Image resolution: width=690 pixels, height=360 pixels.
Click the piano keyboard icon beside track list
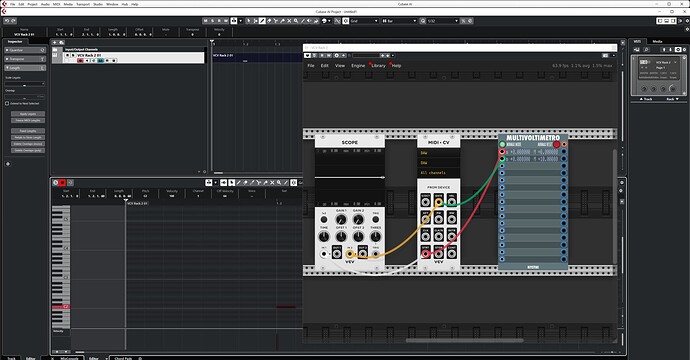coord(55,55)
